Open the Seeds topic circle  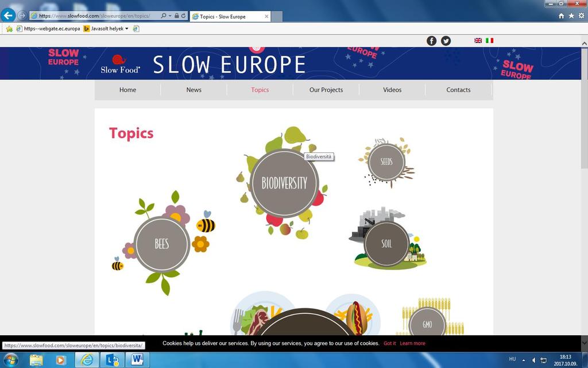pyautogui.click(x=386, y=162)
